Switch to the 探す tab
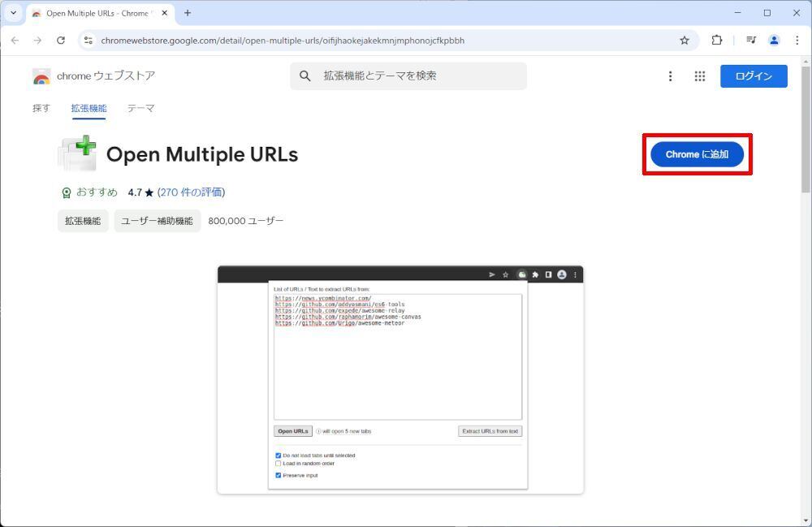Screen dimensions: 812x527 pos(41,108)
